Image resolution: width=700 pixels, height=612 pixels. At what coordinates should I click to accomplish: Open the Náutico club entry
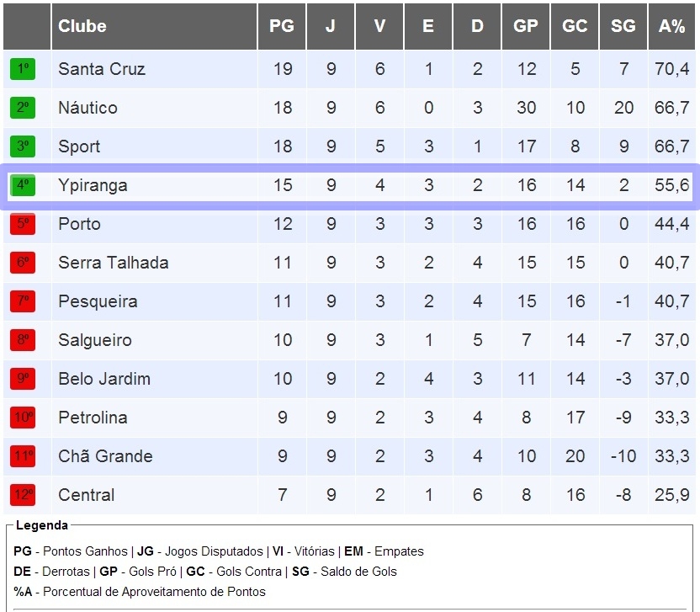88,108
